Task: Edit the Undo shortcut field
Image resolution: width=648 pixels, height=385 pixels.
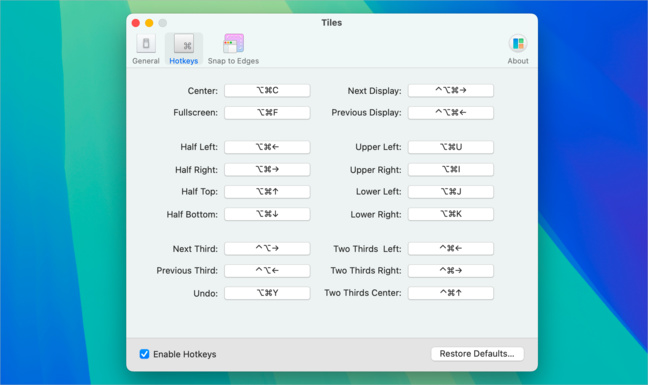Action: pyautogui.click(x=267, y=293)
